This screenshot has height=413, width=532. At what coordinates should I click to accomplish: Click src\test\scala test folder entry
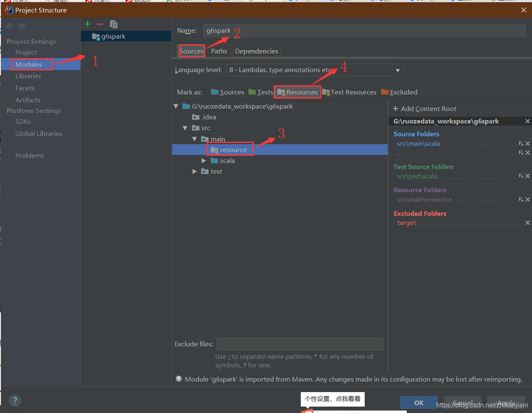(417, 176)
